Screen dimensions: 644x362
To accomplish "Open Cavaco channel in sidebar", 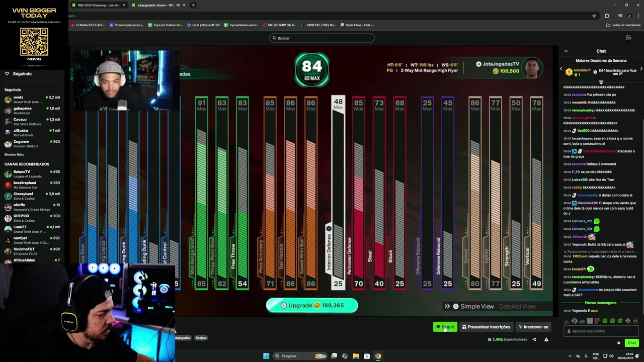I will click(x=32, y=121).
